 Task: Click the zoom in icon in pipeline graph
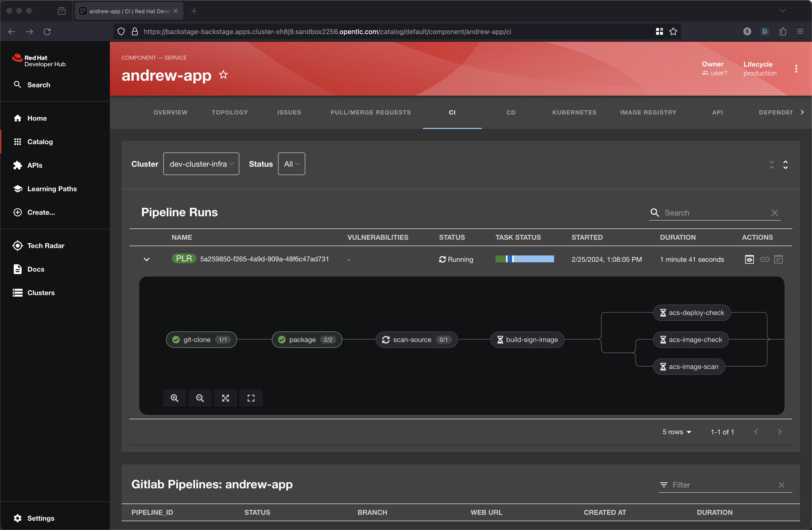point(174,398)
